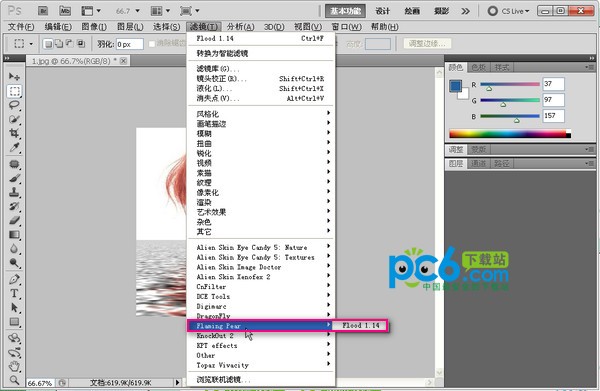The height and width of the screenshot is (391, 600).
Task: Close the 1.jpg document tab
Action: click(x=123, y=61)
